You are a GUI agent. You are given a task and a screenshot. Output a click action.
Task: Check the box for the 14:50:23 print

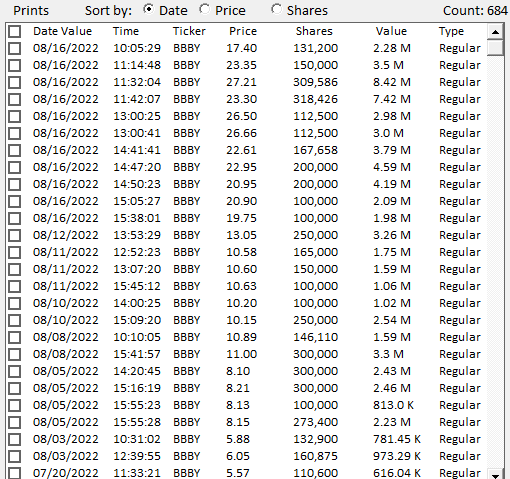(x=15, y=184)
